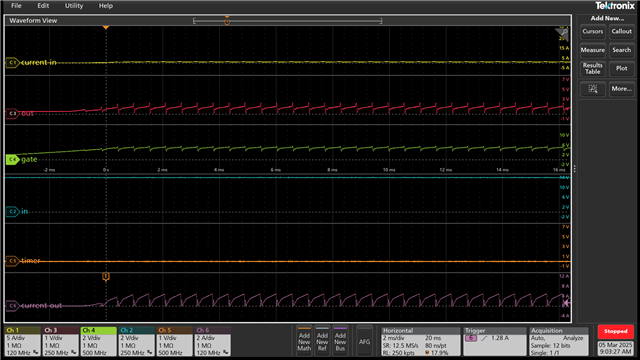Open the Ch 1 settings badge
This screenshot has width=640, height=360.
click(22, 341)
